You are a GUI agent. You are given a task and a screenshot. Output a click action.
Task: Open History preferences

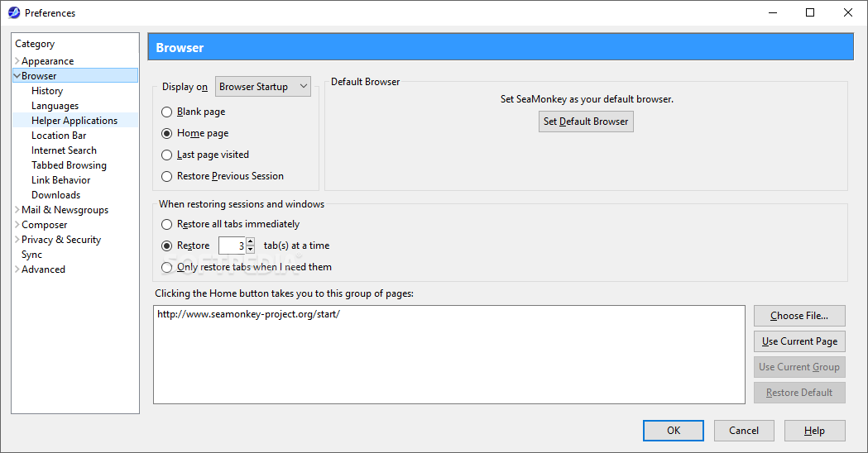click(x=47, y=91)
